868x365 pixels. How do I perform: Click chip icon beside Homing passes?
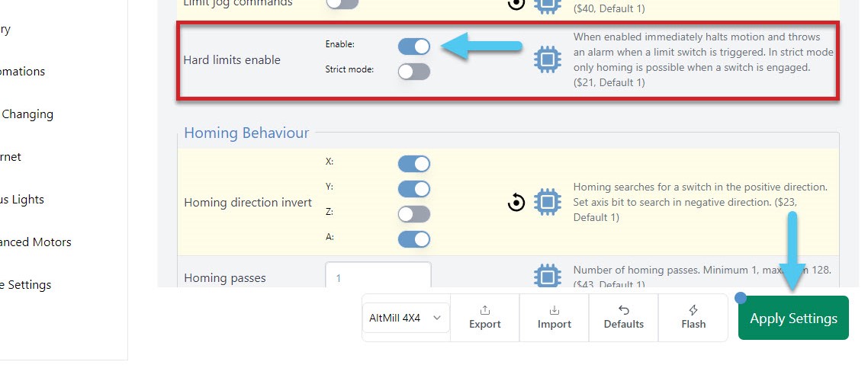pyautogui.click(x=547, y=276)
